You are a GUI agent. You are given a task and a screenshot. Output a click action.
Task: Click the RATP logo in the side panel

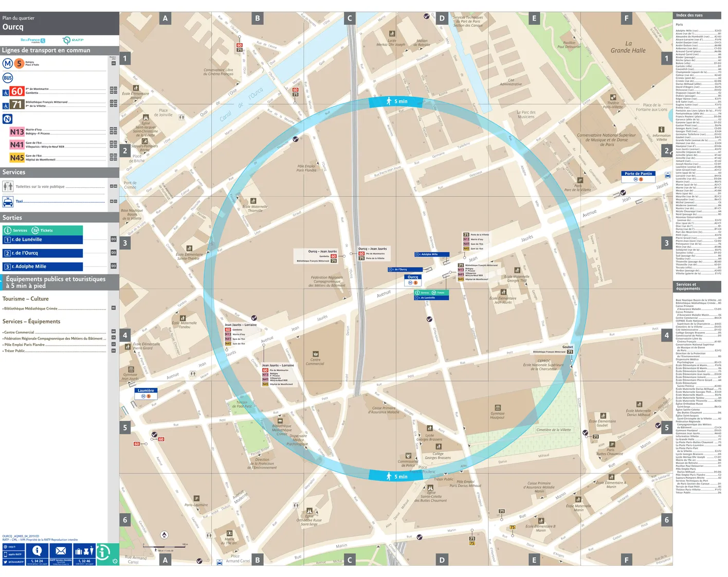click(73, 40)
